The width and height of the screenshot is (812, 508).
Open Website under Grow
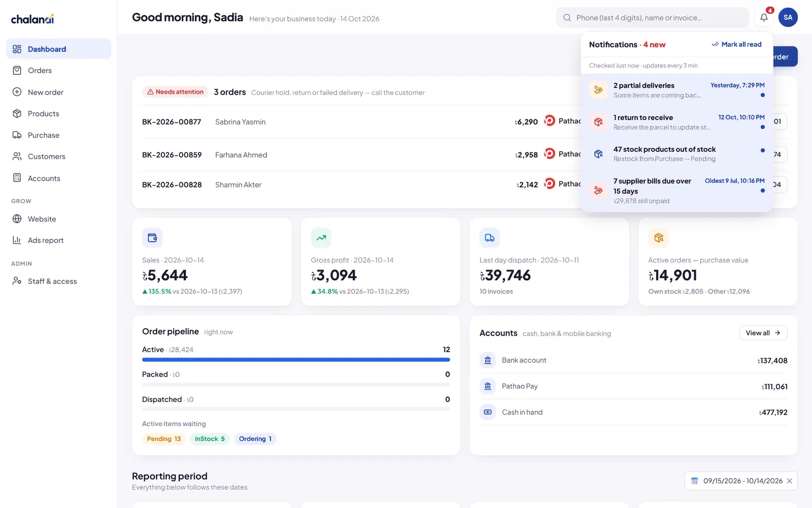point(59,219)
